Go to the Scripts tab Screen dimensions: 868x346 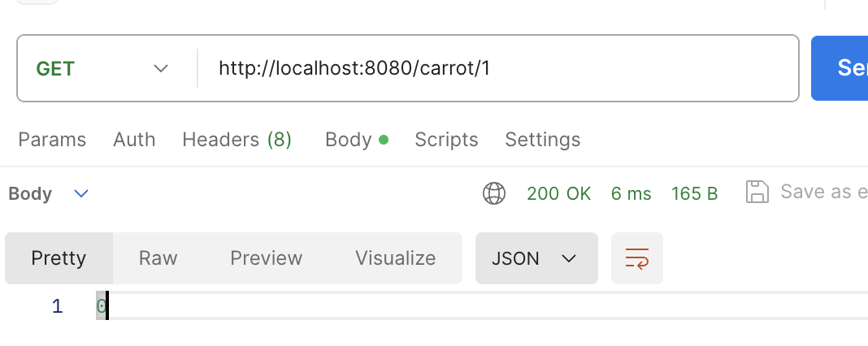click(x=446, y=140)
